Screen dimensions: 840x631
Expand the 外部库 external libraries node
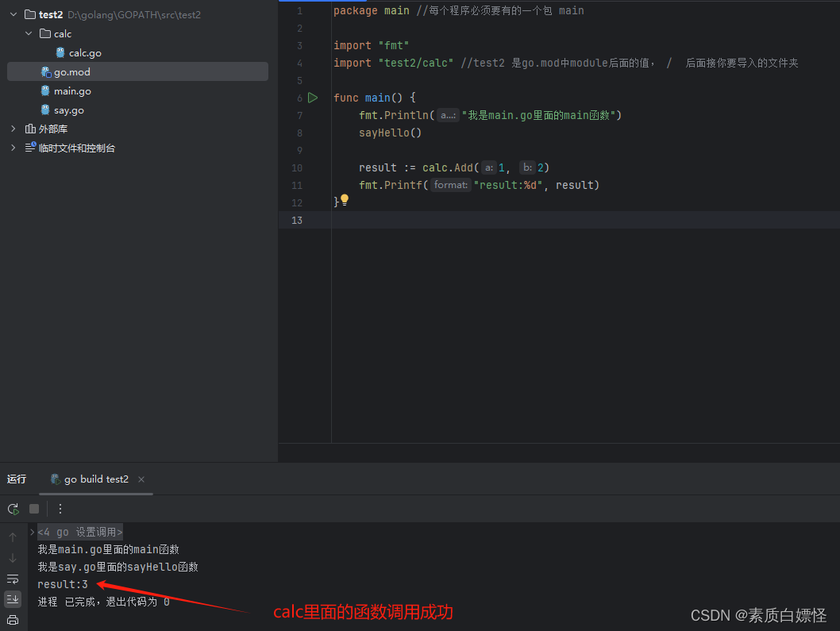click(13, 129)
